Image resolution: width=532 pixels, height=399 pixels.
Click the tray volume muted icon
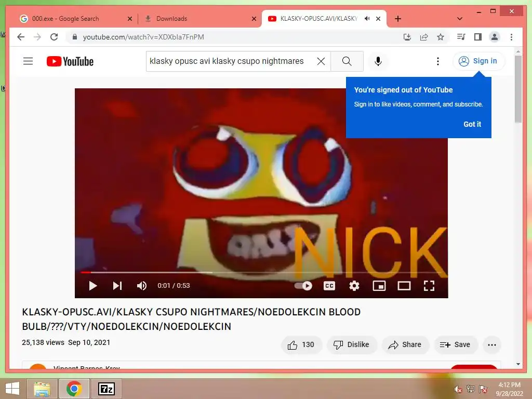(458, 389)
